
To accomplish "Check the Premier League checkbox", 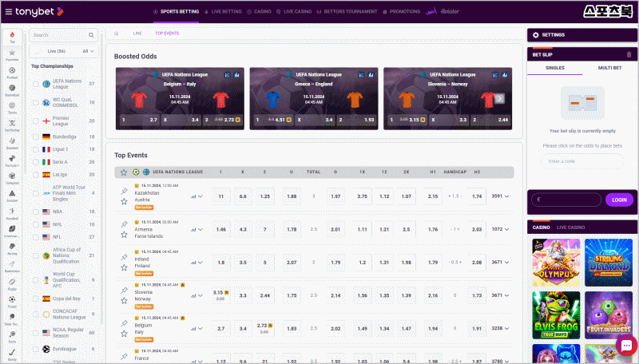I will pyautogui.click(x=36, y=121).
